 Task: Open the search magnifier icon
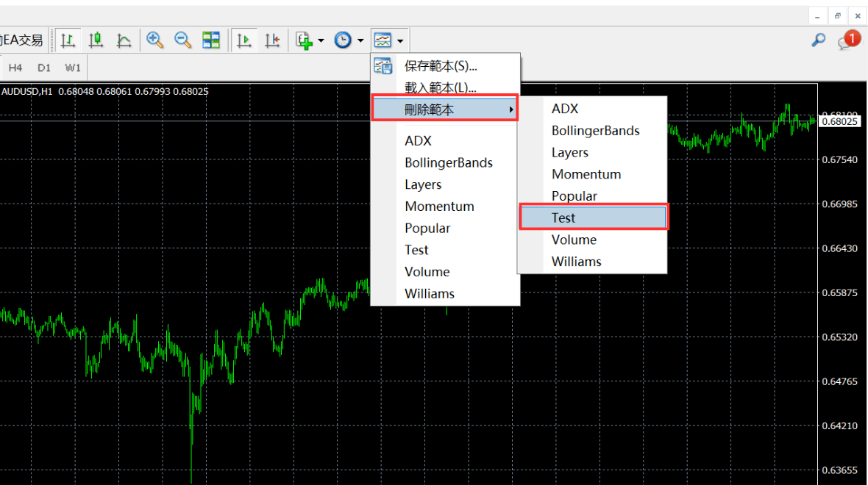coord(818,40)
